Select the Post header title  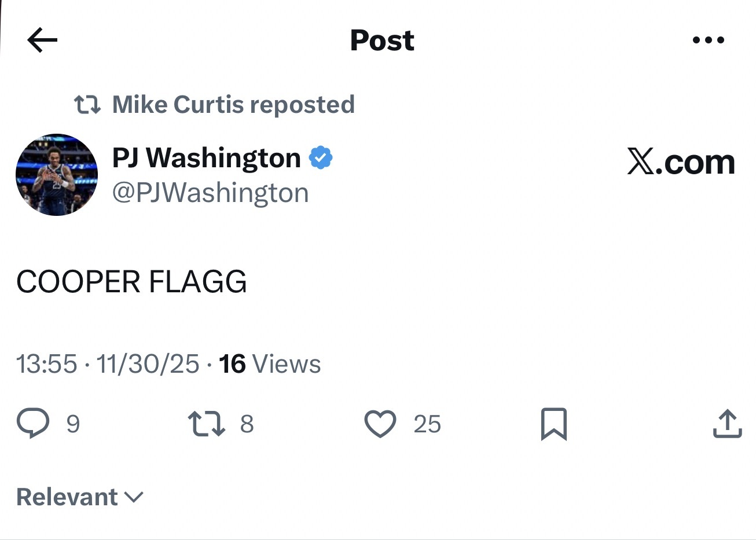click(x=381, y=39)
